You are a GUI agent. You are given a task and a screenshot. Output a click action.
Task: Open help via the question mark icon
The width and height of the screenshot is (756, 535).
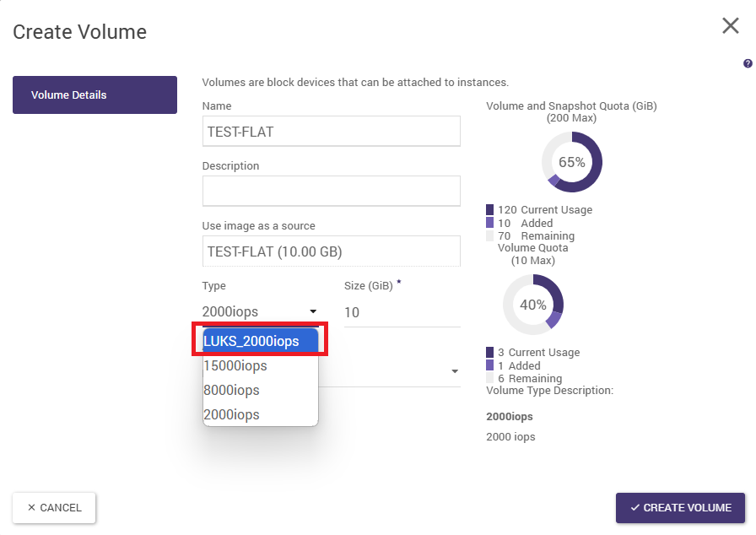pos(747,64)
